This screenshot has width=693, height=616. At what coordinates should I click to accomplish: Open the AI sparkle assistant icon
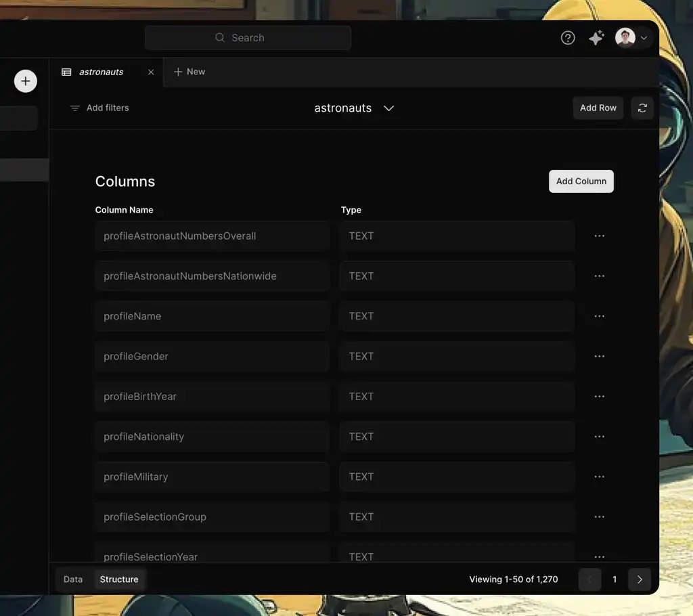click(x=596, y=38)
